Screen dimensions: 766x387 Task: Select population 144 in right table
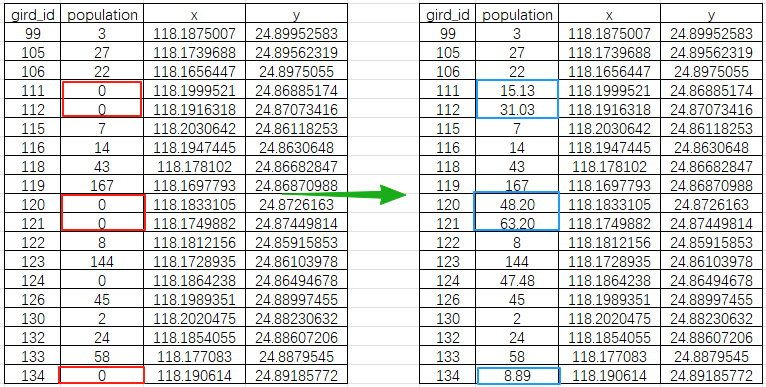517,261
